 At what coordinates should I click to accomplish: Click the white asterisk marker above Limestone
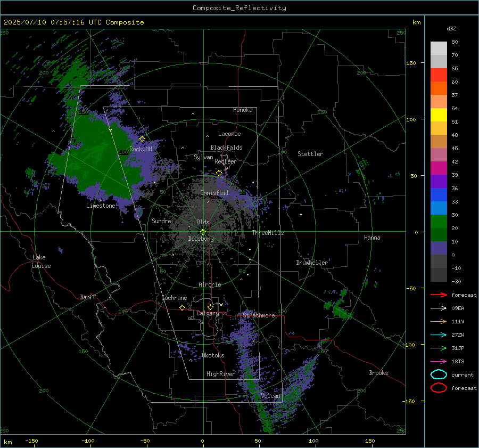(x=101, y=201)
